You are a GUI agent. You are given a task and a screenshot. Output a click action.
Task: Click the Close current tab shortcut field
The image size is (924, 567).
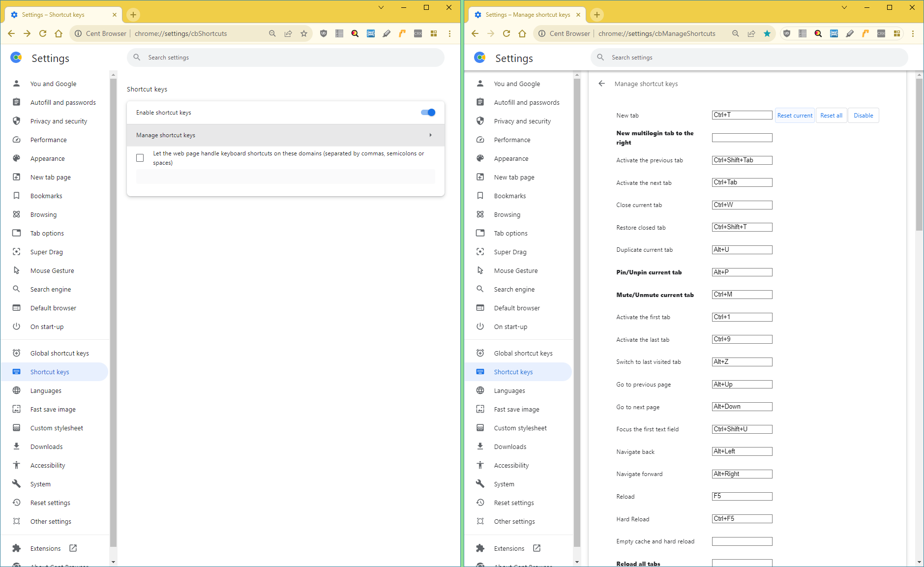[x=742, y=205]
